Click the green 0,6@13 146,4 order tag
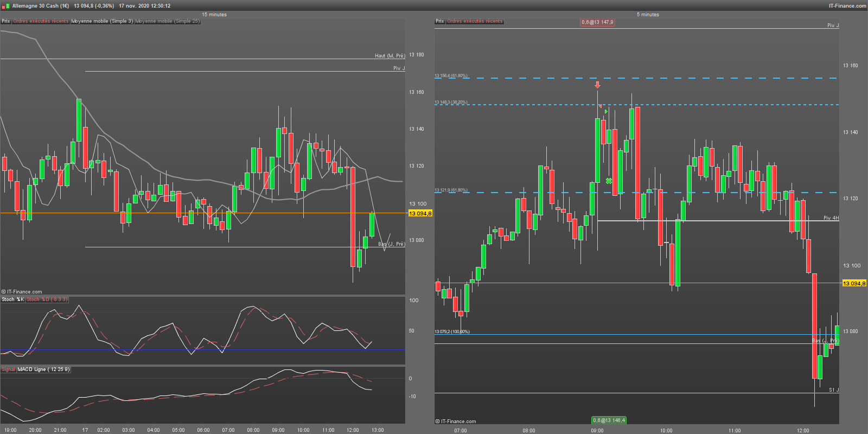Screen dimensions: 868x434 tap(609, 420)
